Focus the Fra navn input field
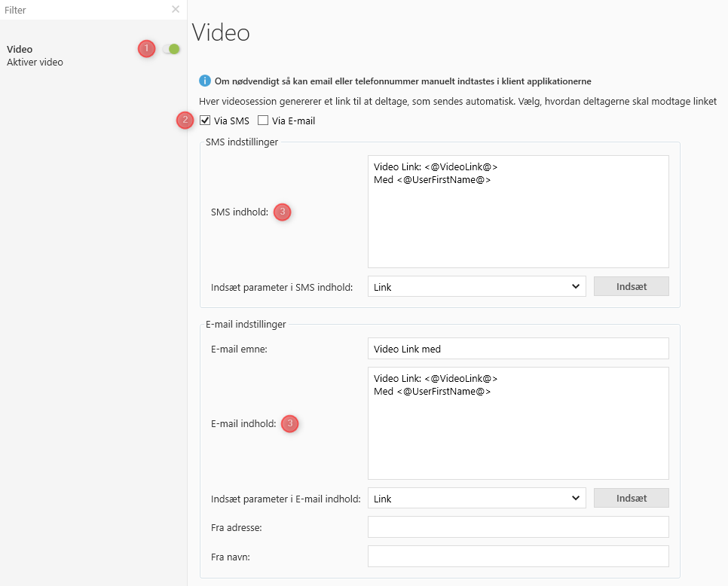The height and width of the screenshot is (586, 728). [518, 557]
